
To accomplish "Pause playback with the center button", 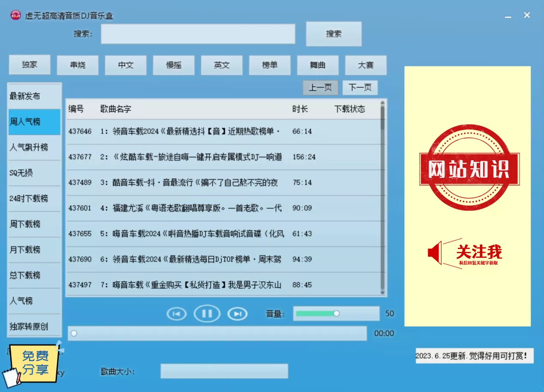I will point(207,314).
